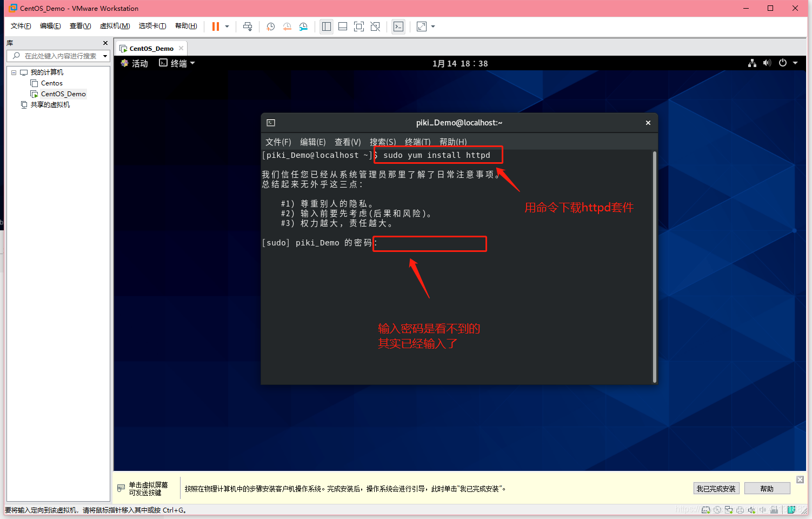Click the sound card icon with green dot

[x=751, y=510]
